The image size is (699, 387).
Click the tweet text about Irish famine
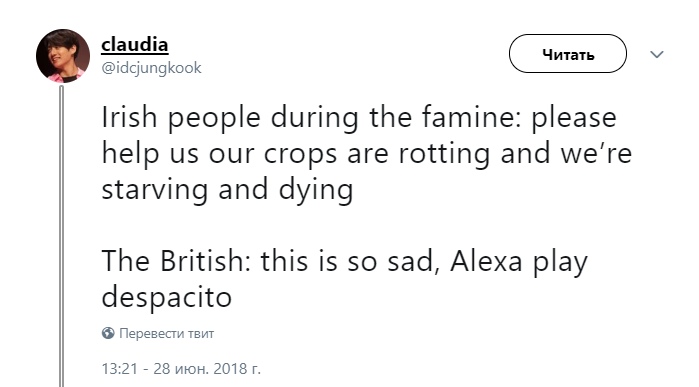coord(366,207)
